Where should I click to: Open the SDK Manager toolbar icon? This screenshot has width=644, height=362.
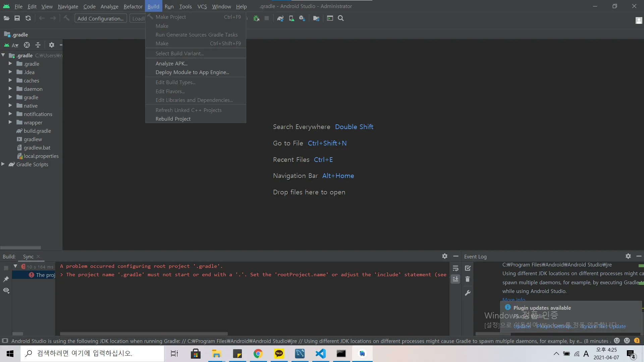[x=302, y=18]
